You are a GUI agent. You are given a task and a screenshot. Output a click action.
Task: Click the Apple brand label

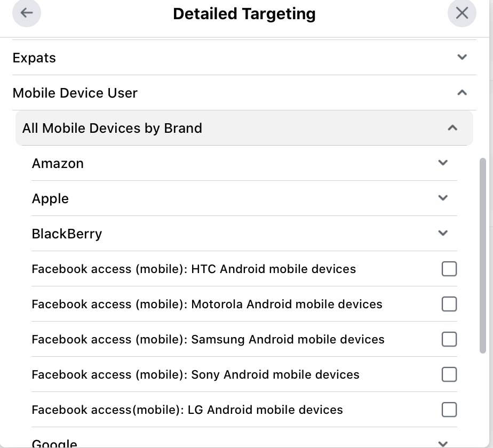(x=50, y=198)
